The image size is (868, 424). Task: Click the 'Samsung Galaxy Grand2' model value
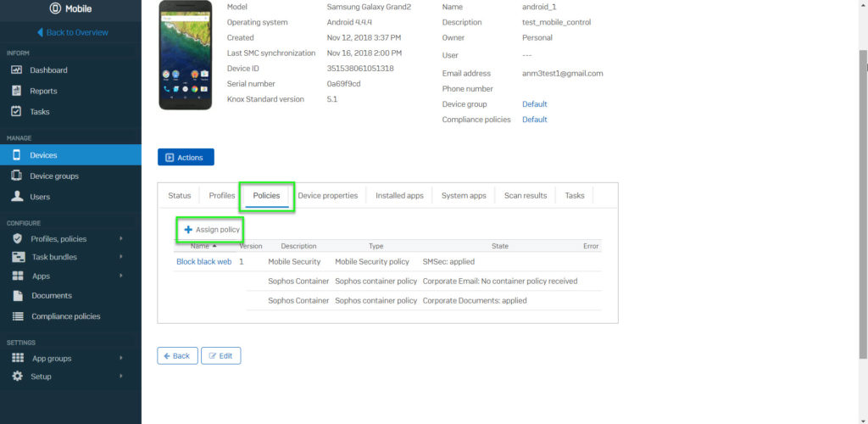pos(370,7)
